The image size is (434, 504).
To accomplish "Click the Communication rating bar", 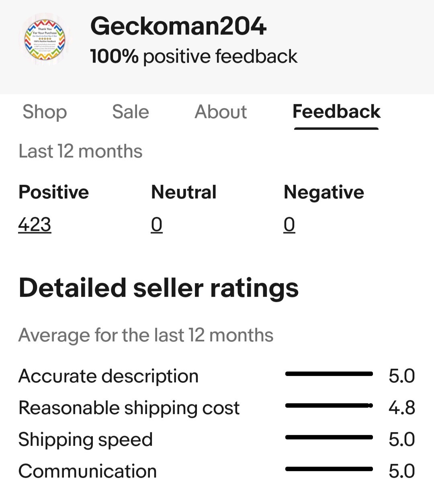I will 329,469.
